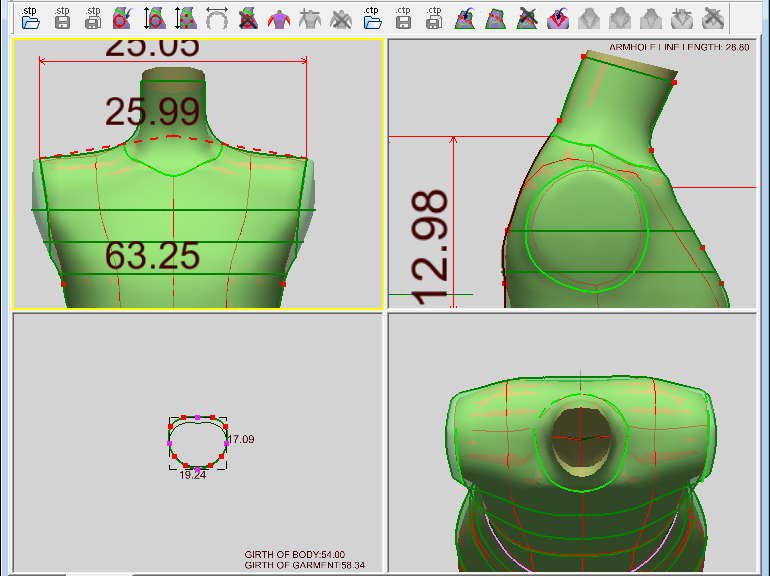Click the GIRTH OF BODY:54.00 text
The width and height of the screenshot is (770, 576).
click(295, 554)
